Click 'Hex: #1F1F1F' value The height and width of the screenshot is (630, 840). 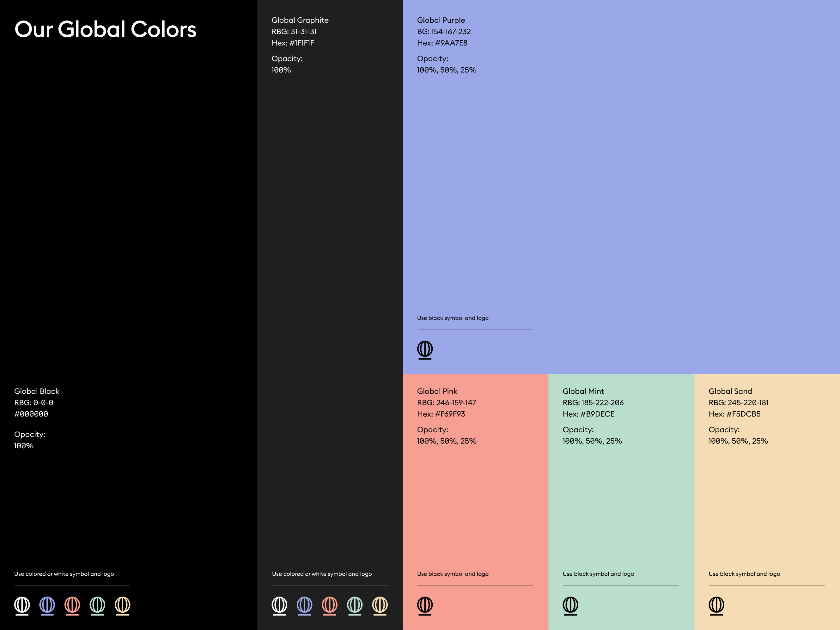click(x=293, y=43)
